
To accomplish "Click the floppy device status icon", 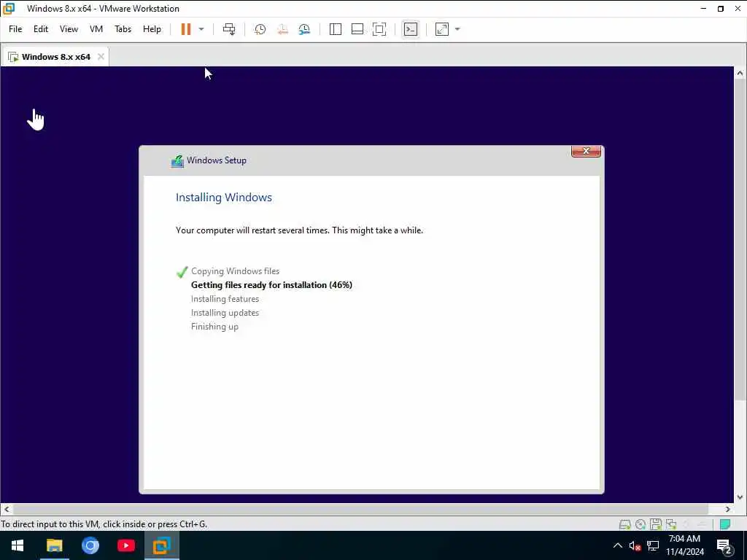I will point(656,525).
